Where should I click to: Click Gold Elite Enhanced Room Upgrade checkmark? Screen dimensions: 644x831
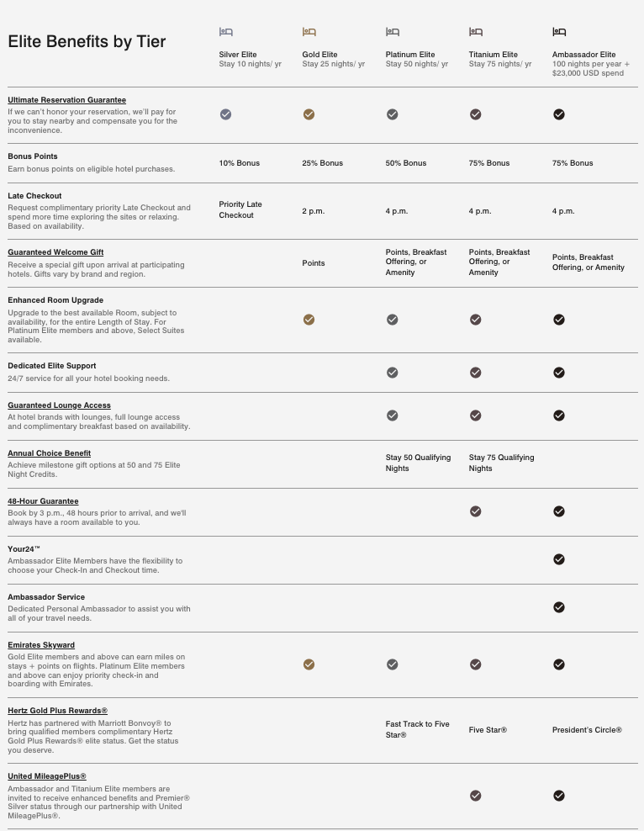(309, 320)
